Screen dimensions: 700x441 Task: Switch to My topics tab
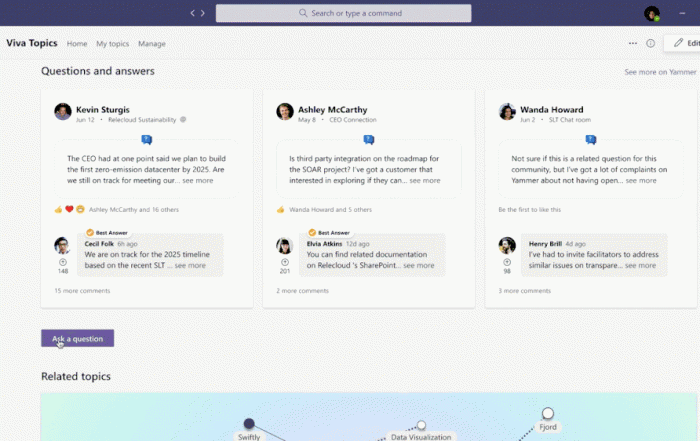(x=112, y=44)
